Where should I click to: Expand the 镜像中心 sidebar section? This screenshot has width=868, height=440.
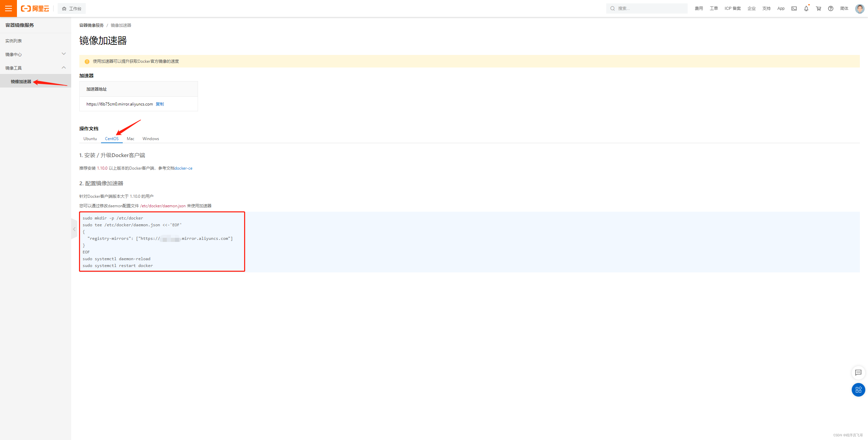click(36, 54)
